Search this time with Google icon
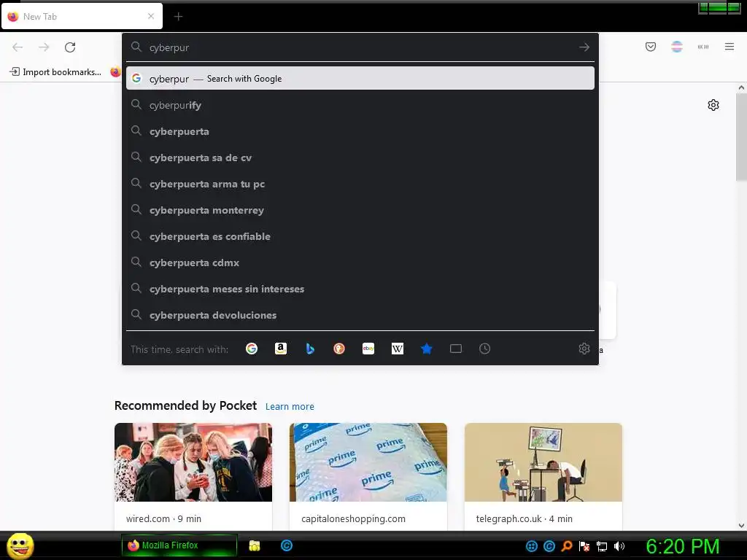The width and height of the screenshot is (747, 560). pos(252,349)
